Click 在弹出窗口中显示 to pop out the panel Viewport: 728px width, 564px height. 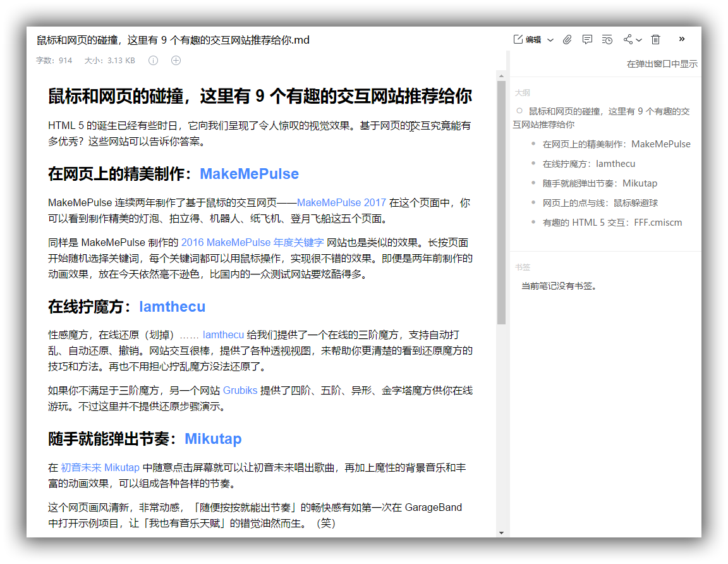coord(662,64)
